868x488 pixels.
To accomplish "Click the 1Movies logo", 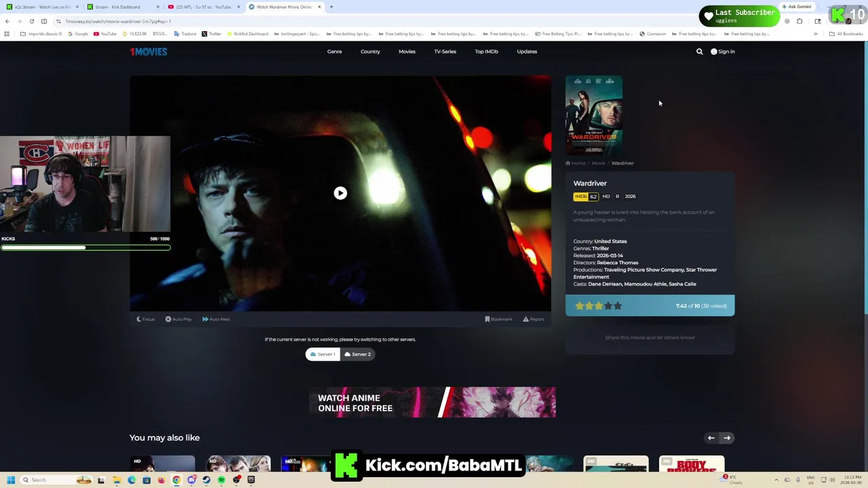I will [x=149, y=52].
